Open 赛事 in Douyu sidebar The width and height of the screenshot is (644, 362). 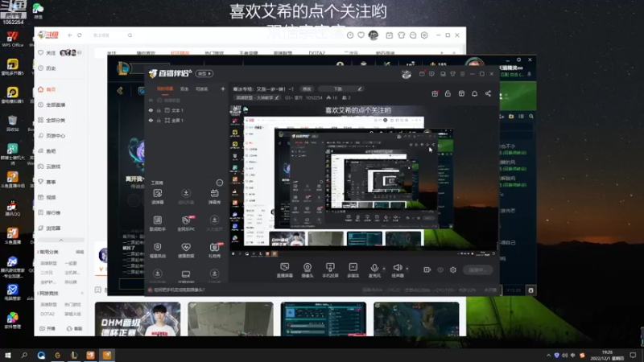(x=47, y=182)
